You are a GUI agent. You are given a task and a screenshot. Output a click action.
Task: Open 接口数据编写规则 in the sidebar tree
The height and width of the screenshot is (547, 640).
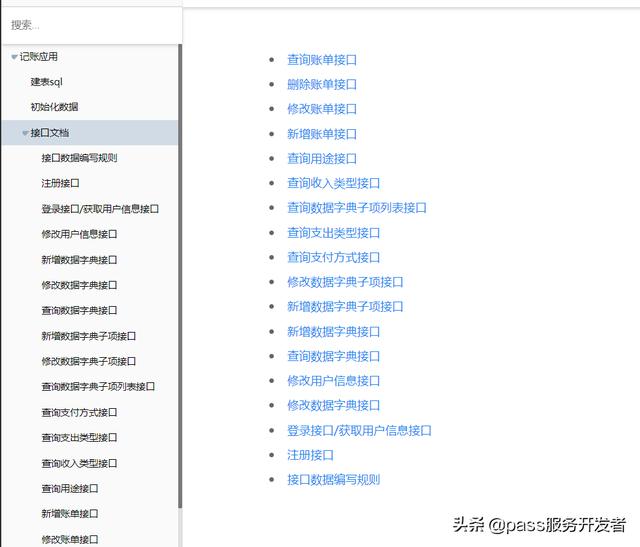tap(79, 158)
